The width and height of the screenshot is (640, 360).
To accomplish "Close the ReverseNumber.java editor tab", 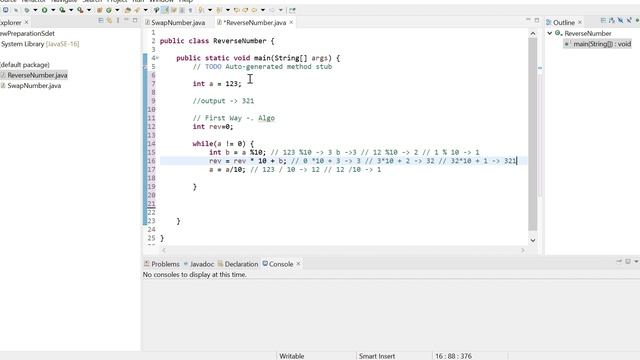I will [291, 22].
